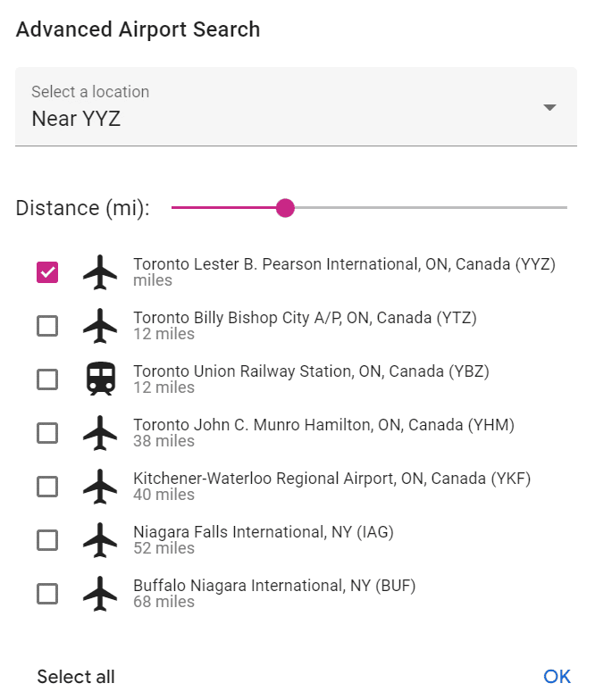Click the airplane icon for Munro Hamilton (YHM)

(x=100, y=433)
